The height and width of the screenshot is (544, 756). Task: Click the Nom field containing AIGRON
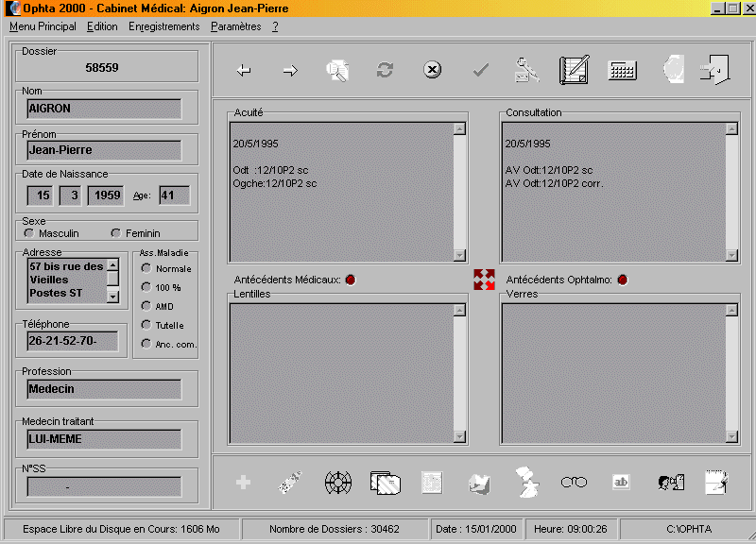point(104,109)
